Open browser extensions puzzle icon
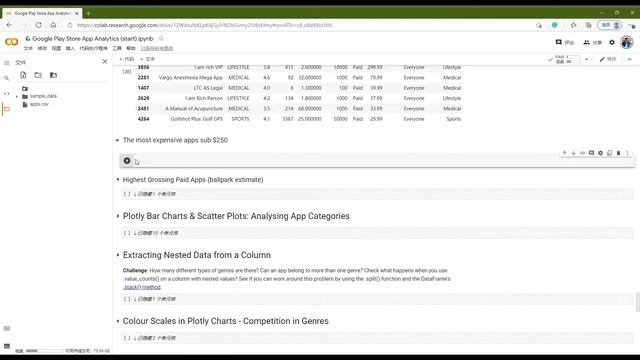Image resolution: width=640 pixels, height=360 pixels. click(573, 25)
